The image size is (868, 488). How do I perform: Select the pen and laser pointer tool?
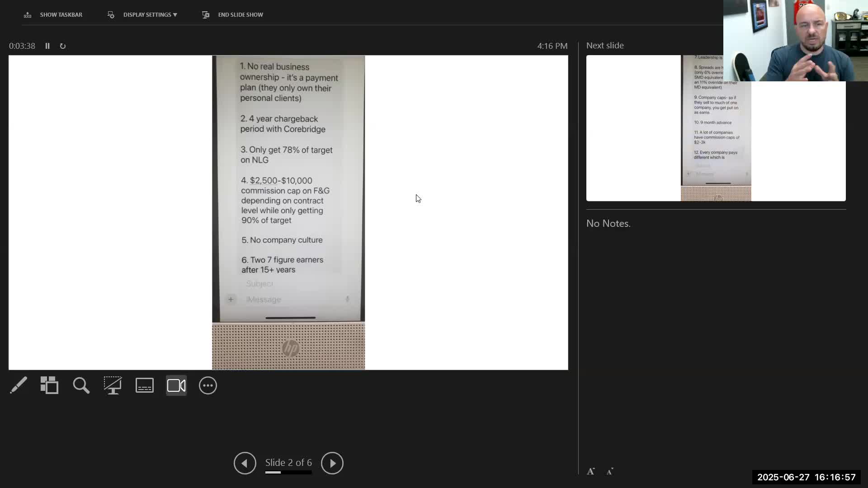19,385
